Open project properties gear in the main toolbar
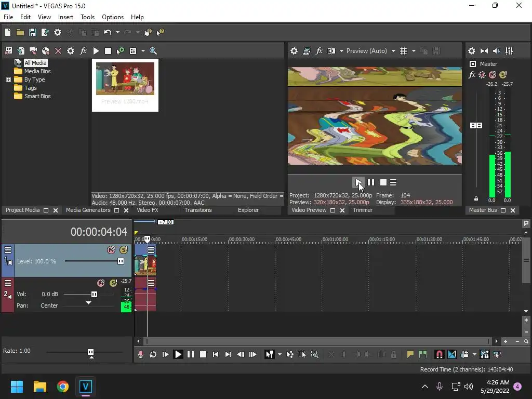The width and height of the screenshot is (532, 399). click(x=58, y=32)
